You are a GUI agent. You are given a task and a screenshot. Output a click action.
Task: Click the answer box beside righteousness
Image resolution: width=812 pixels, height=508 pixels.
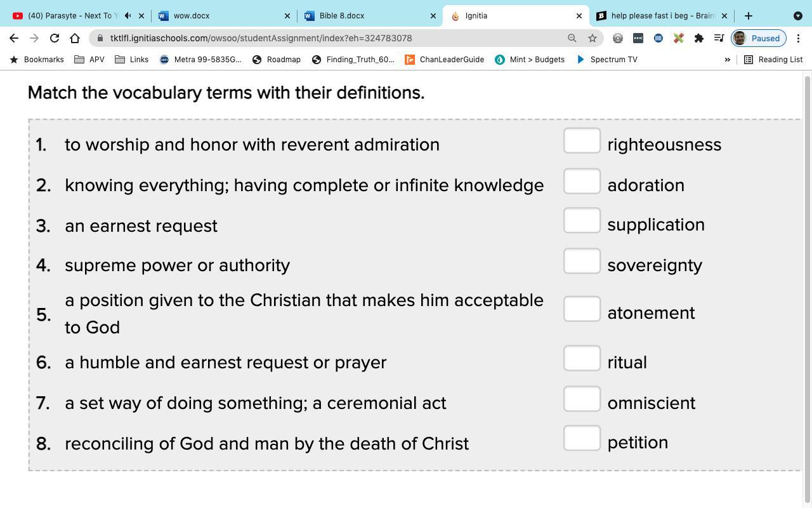582,141
